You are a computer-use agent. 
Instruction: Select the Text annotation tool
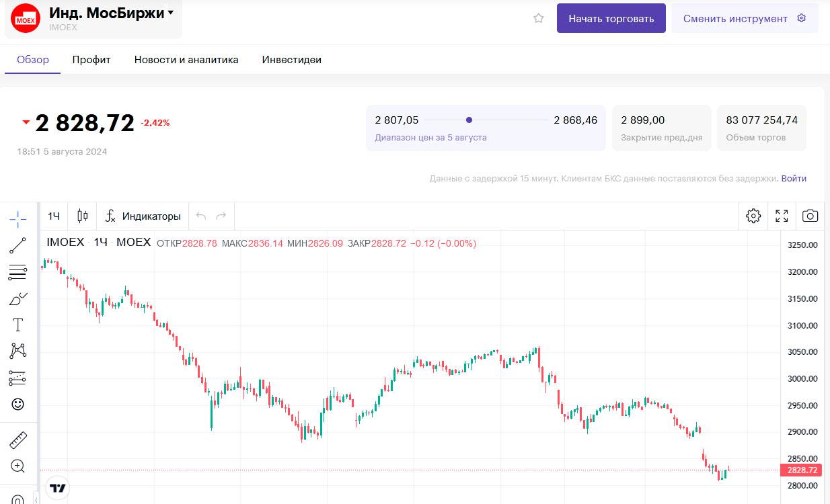[18, 325]
